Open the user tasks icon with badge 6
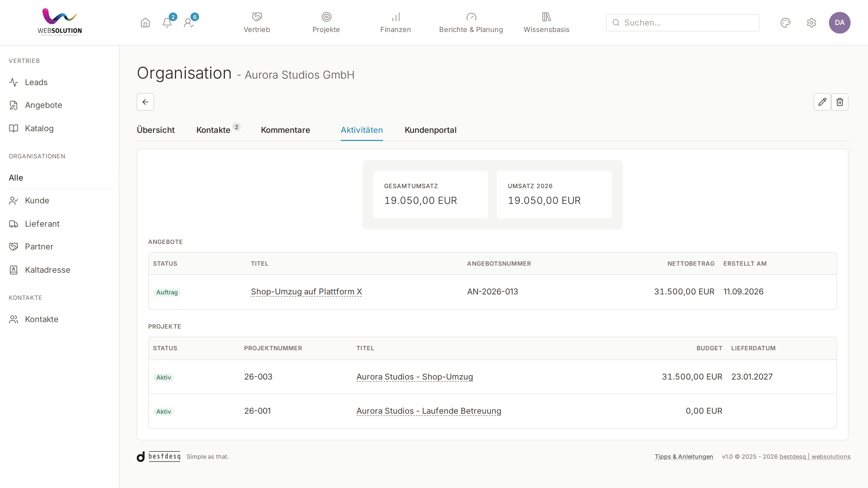Viewport: 868px width, 488px height. pos(189,23)
